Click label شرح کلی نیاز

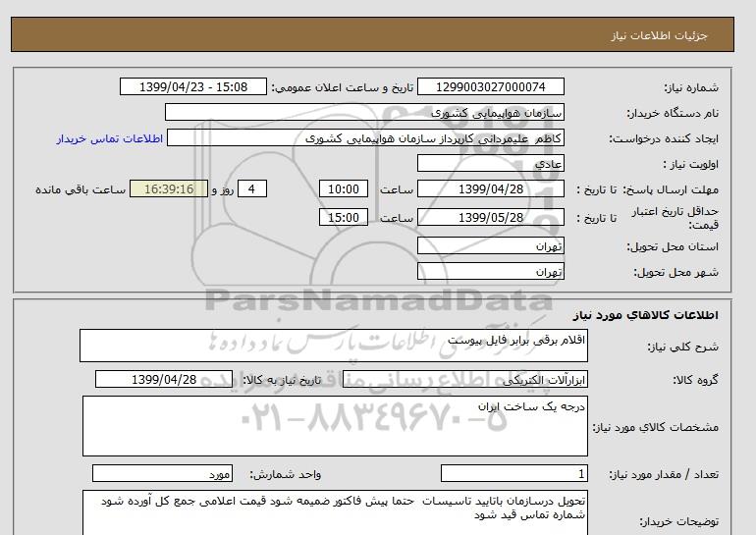[x=682, y=347]
